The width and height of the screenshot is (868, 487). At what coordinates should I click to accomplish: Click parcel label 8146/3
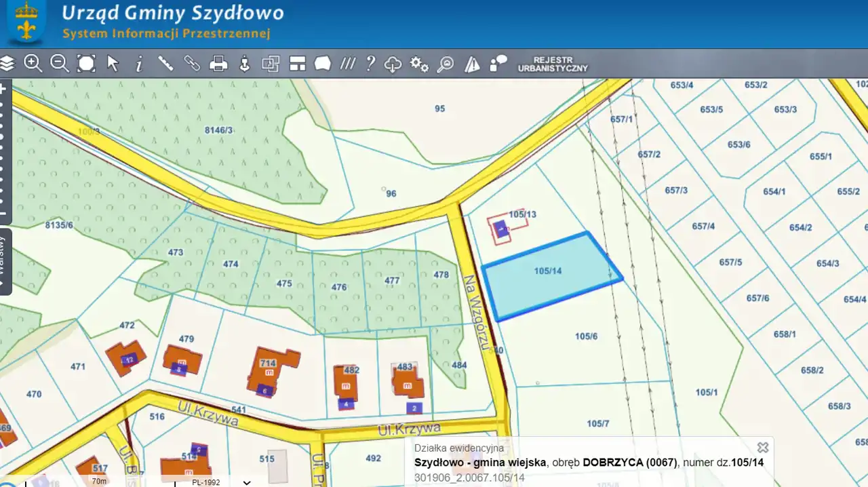[218, 130]
